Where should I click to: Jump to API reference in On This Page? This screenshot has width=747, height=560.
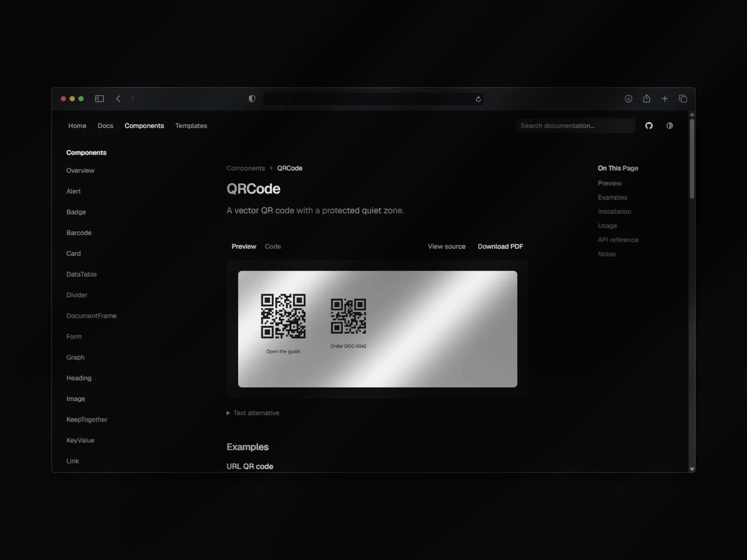point(618,240)
